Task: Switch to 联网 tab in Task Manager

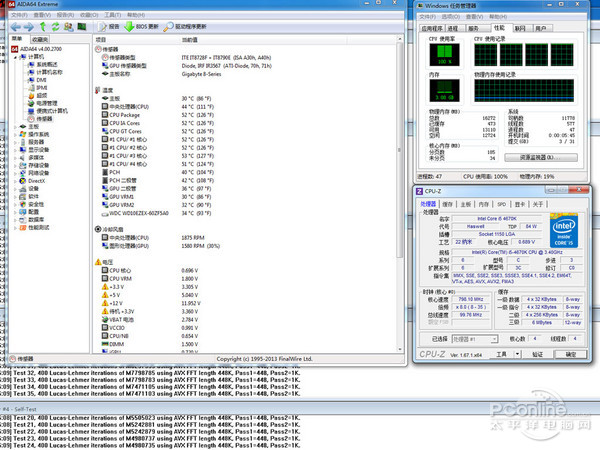Action: 519,29
